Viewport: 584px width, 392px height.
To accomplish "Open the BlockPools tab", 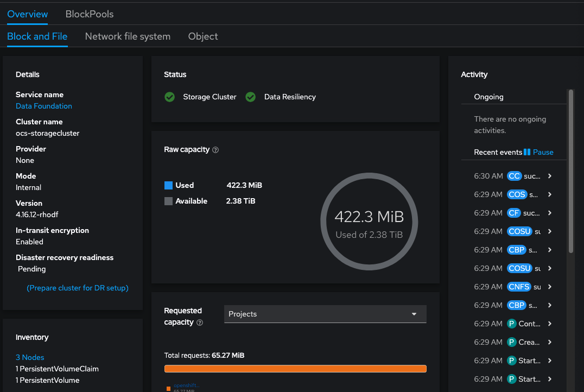I will pyautogui.click(x=90, y=14).
